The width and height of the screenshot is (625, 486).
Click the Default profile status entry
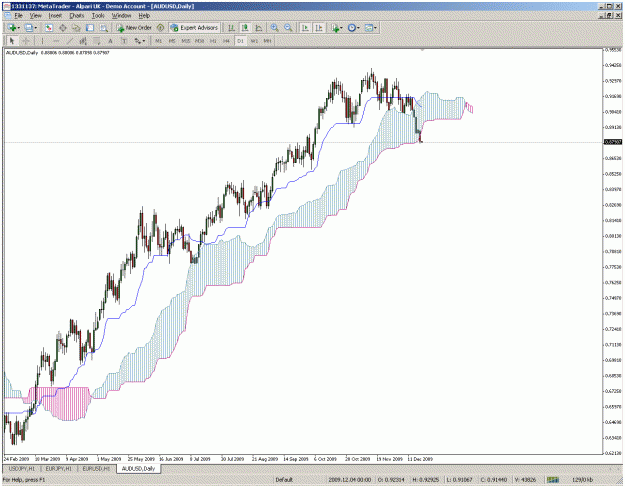point(284,480)
